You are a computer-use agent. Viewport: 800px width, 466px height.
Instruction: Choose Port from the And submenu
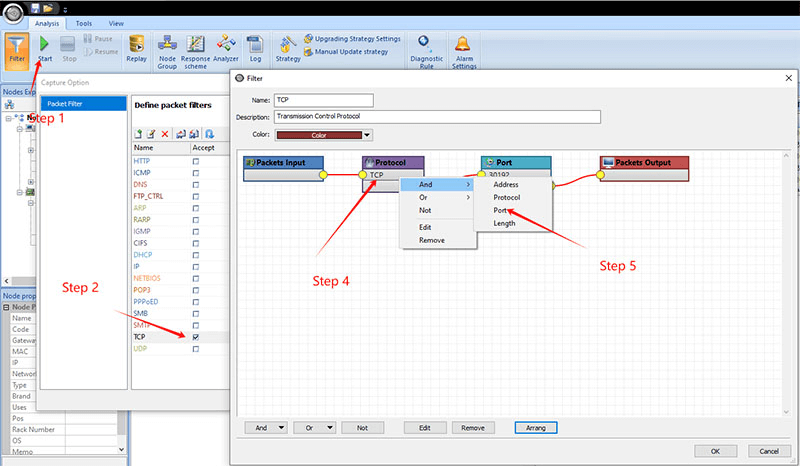[x=502, y=210]
